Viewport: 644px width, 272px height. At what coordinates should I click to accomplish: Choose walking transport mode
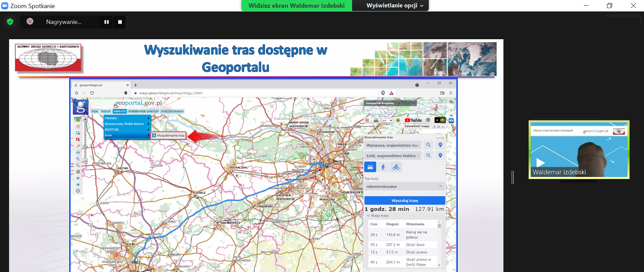pos(383,167)
